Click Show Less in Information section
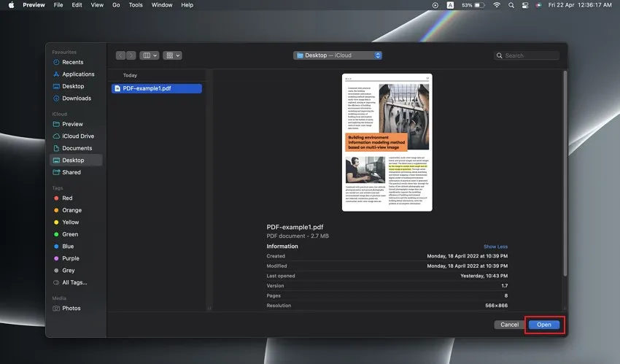The image size is (620, 364). [495, 247]
